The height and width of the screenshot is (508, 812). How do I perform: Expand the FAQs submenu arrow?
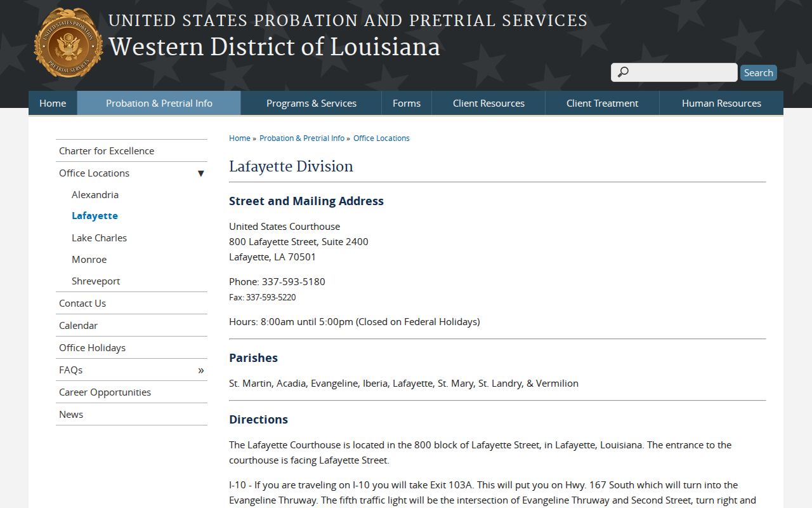(x=200, y=370)
